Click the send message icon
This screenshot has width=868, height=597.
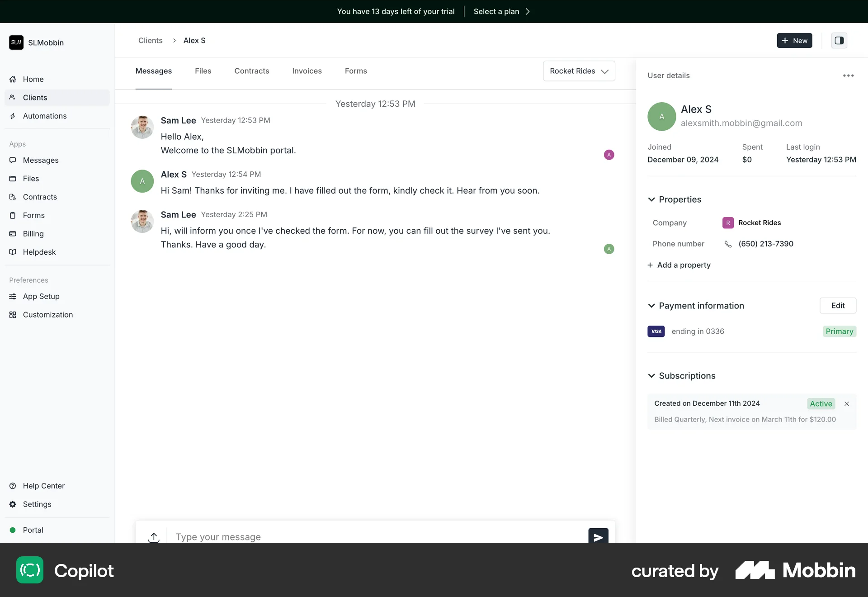click(x=598, y=537)
